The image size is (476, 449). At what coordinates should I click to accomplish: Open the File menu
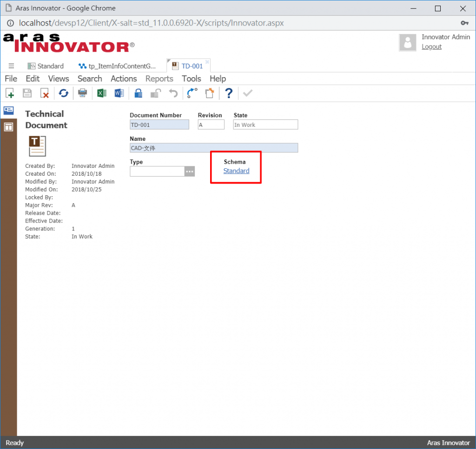(11, 79)
